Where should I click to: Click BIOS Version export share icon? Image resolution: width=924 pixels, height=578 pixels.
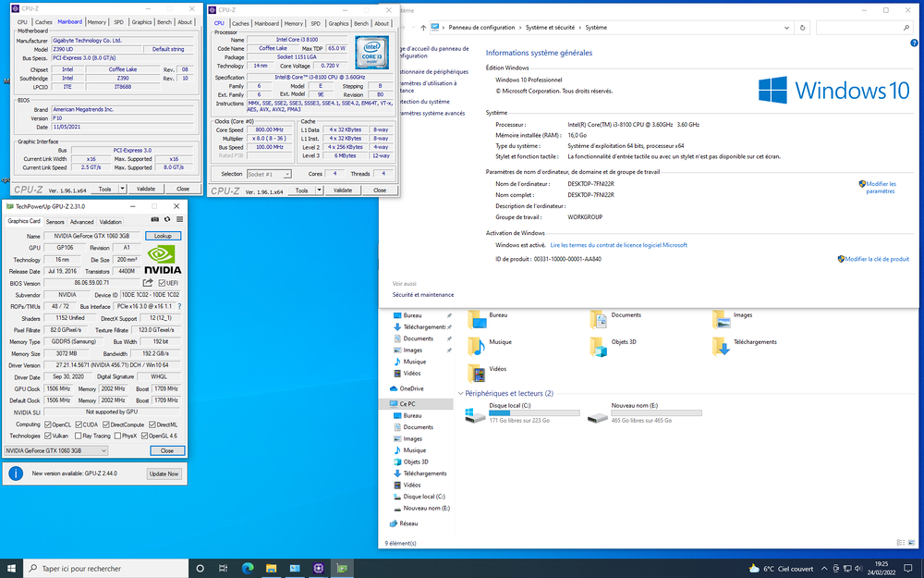coord(148,283)
